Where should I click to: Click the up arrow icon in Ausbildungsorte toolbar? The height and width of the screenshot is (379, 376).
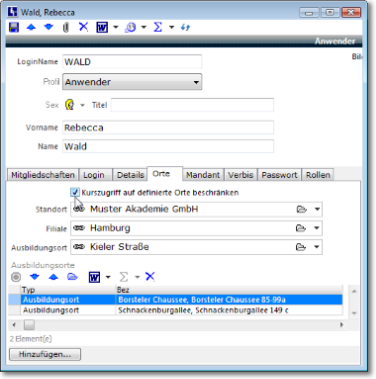pos(53,277)
